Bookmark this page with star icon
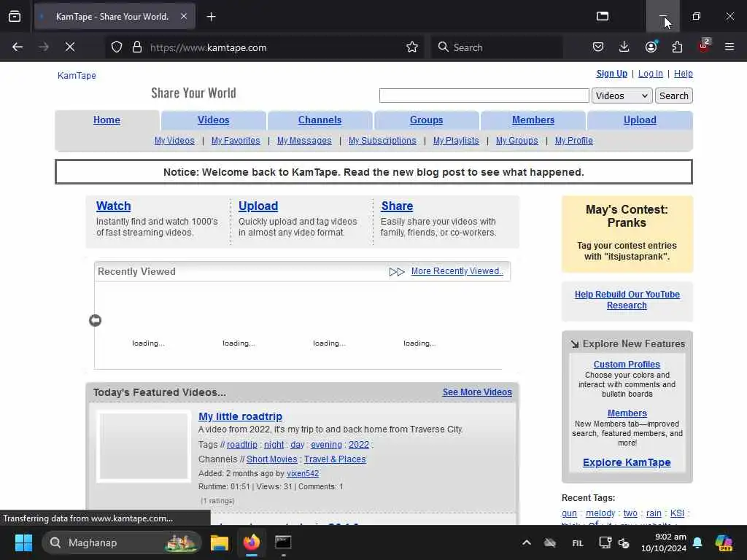Screen dimensions: 747x560 [x=412, y=47]
